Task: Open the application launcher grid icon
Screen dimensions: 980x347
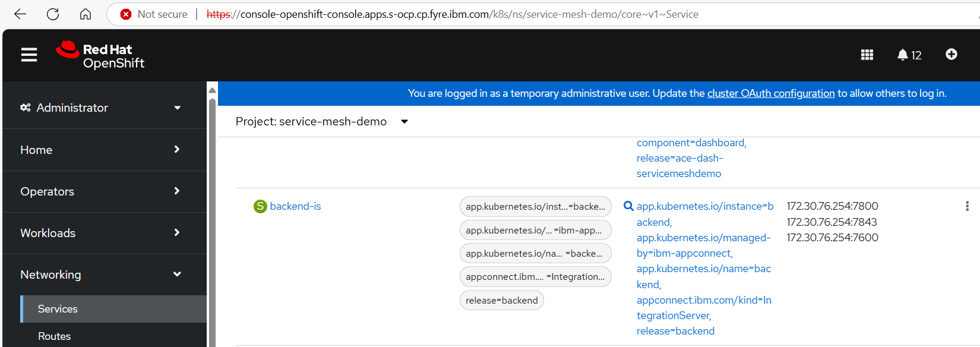Action: tap(867, 55)
